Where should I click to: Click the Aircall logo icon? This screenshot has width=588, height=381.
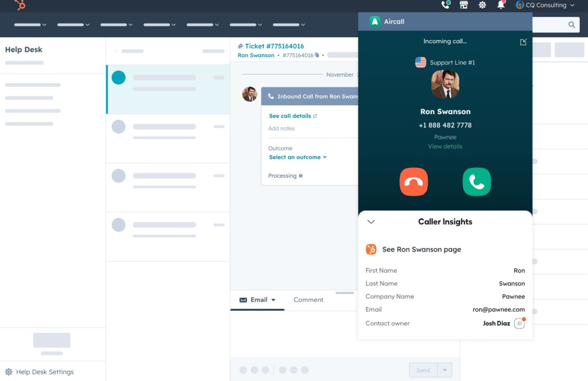(x=375, y=22)
